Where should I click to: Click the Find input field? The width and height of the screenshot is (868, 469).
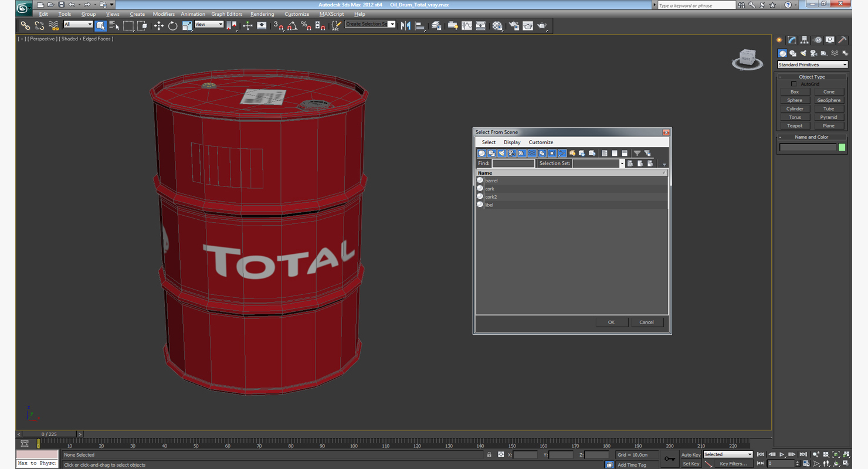click(x=513, y=164)
